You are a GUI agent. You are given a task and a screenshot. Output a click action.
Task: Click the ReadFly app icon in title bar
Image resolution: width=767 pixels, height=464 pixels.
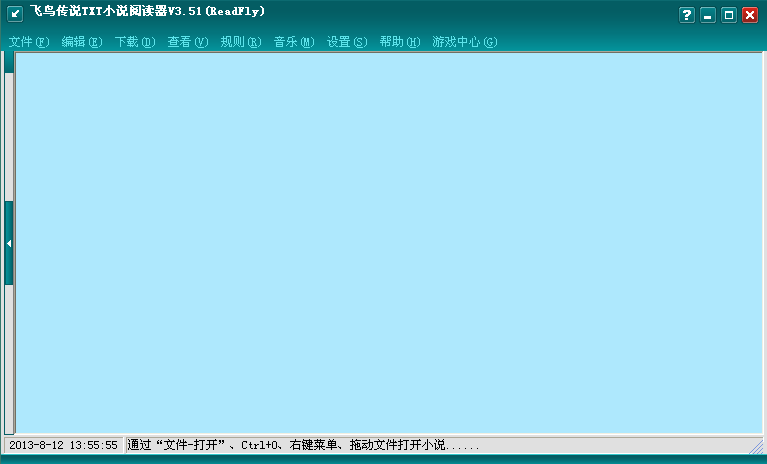click(15, 14)
